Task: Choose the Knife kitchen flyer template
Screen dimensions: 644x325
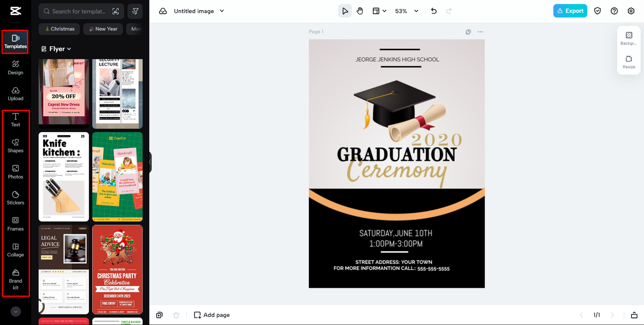Action: coord(64,177)
